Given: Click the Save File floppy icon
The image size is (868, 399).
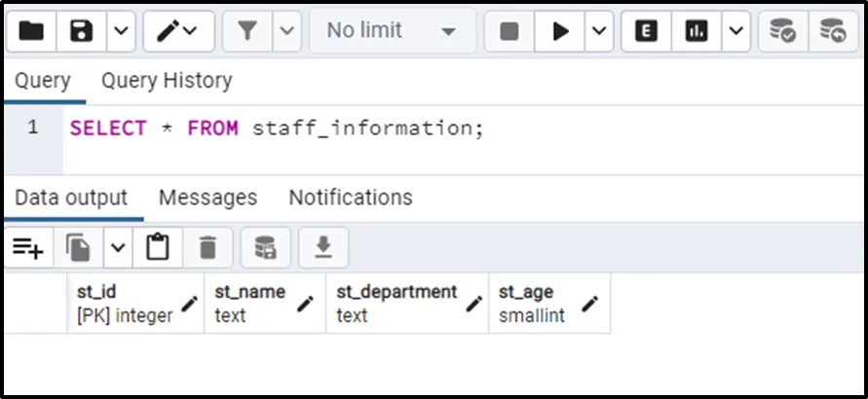Looking at the screenshot, I should [82, 31].
